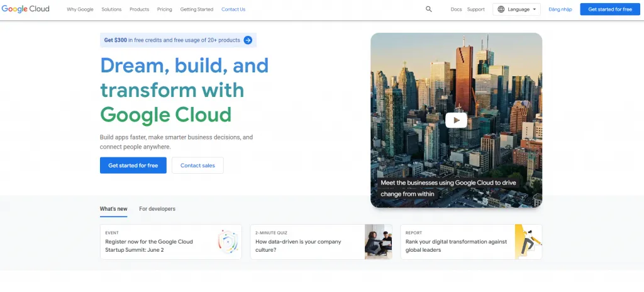The width and height of the screenshot is (644, 292).
Task: Select the What's new tab
Action: tap(113, 209)
